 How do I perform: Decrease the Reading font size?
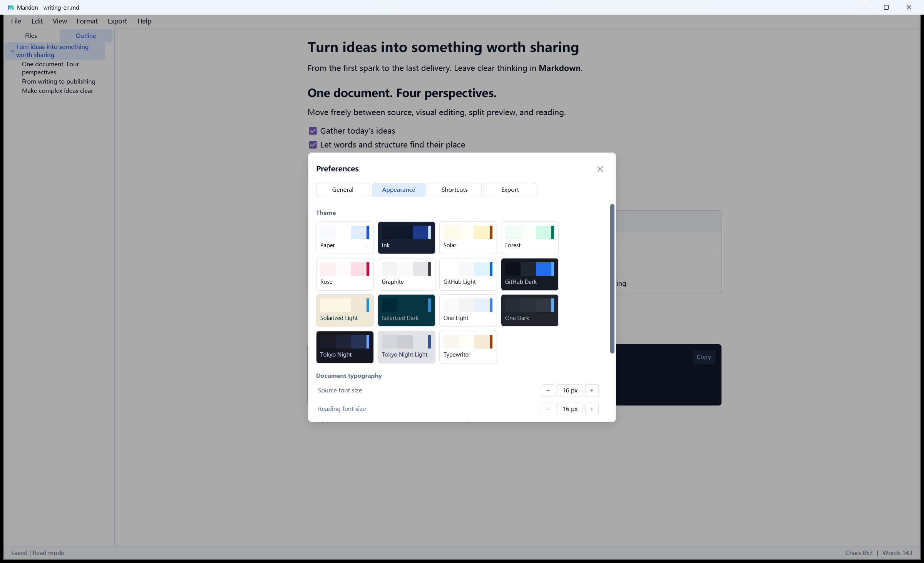pyautogui.click(x=548, y=409)
